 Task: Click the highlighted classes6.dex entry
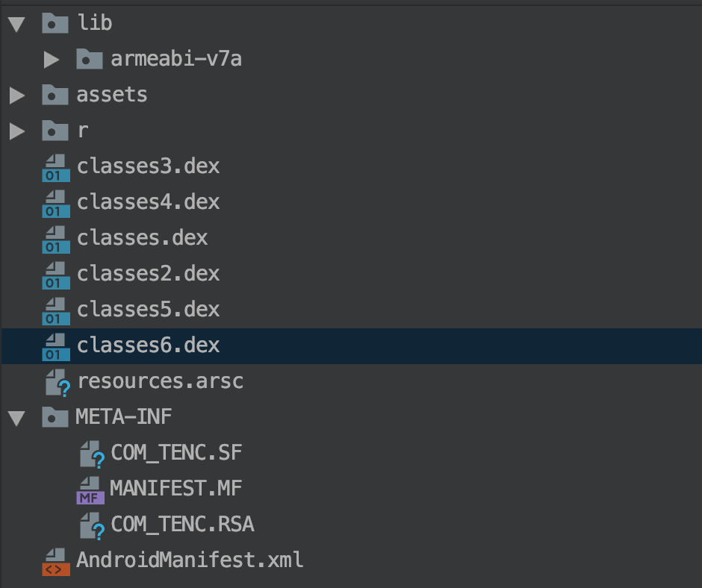coord(148,345)
